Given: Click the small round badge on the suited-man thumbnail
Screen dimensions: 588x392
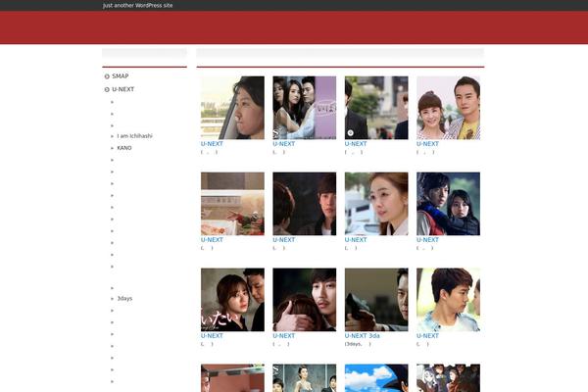Looking at the screenshot, I should (350, 133).
